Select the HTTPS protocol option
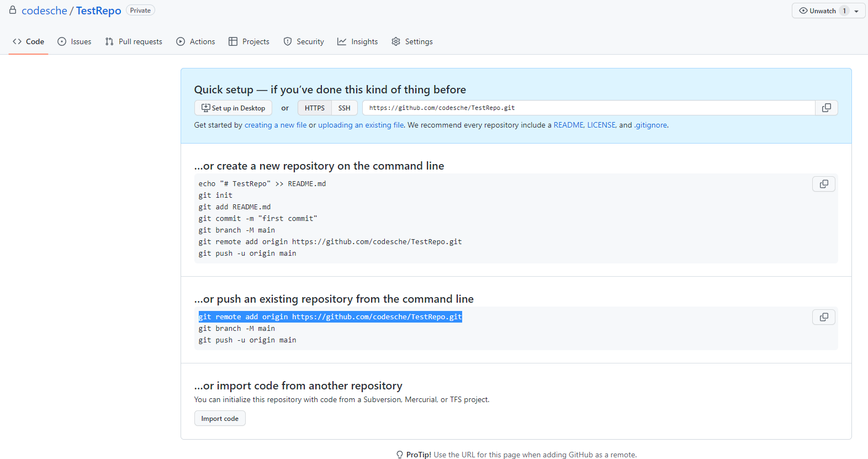Viewport: 868px width, 459px height. (x=315, y=108)
